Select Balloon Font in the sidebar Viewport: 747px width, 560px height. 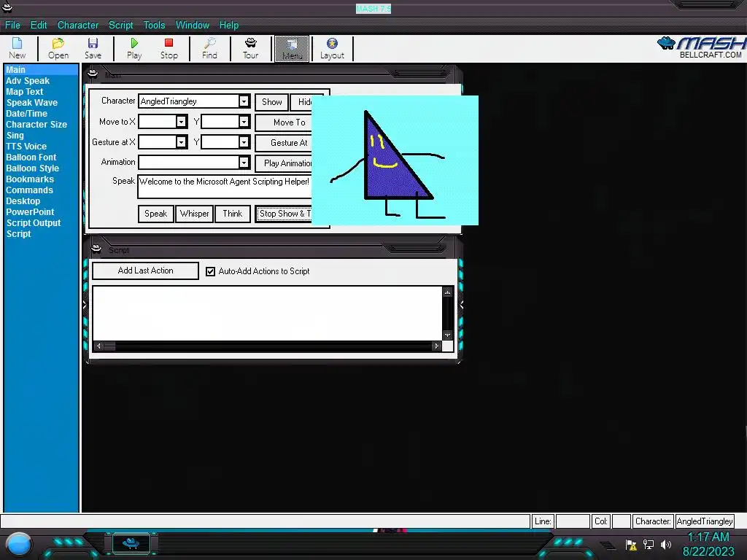click(x=31, y=157)
